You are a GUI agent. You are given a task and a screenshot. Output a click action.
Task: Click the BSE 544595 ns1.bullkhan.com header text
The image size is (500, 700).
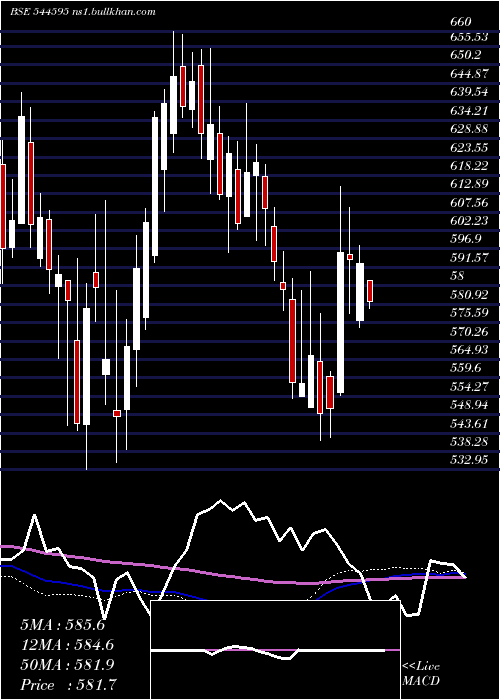click(83, 12)
